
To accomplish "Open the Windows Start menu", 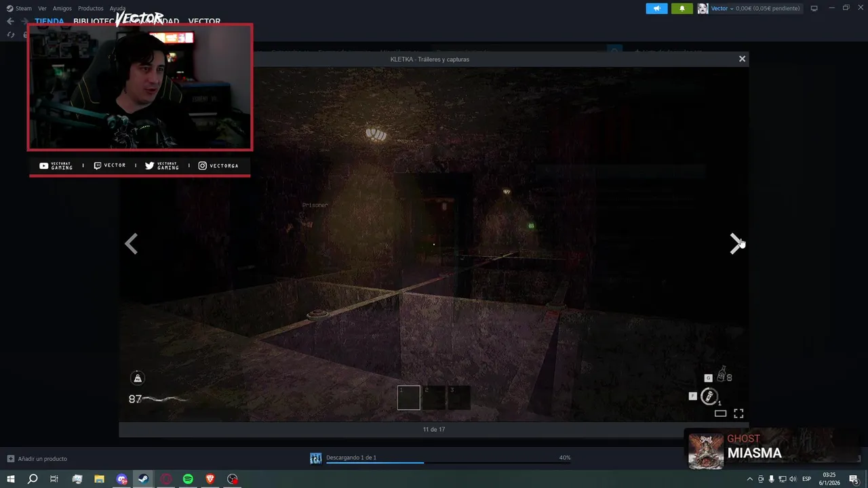I will 11,479.
